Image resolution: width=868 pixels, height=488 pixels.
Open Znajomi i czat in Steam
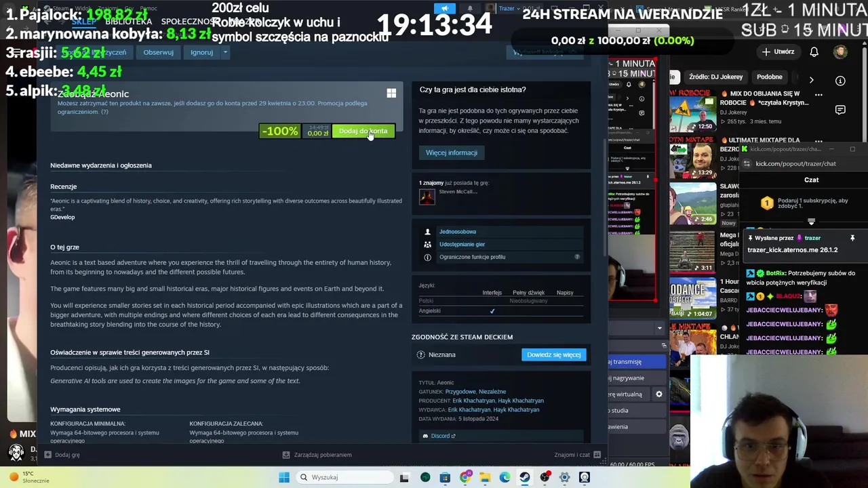[577, 455]
